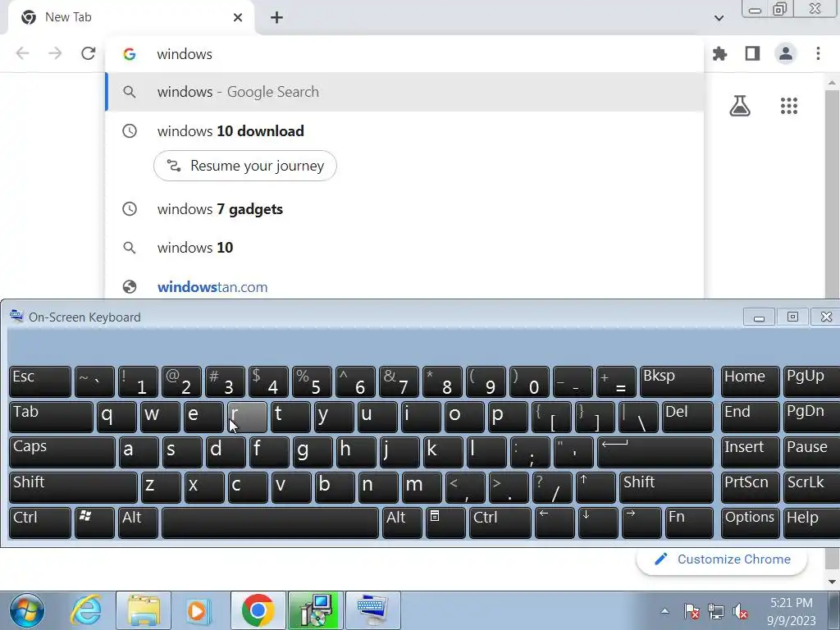
Task: Tap the left arrow key
Action: click(x=555, y=523)
